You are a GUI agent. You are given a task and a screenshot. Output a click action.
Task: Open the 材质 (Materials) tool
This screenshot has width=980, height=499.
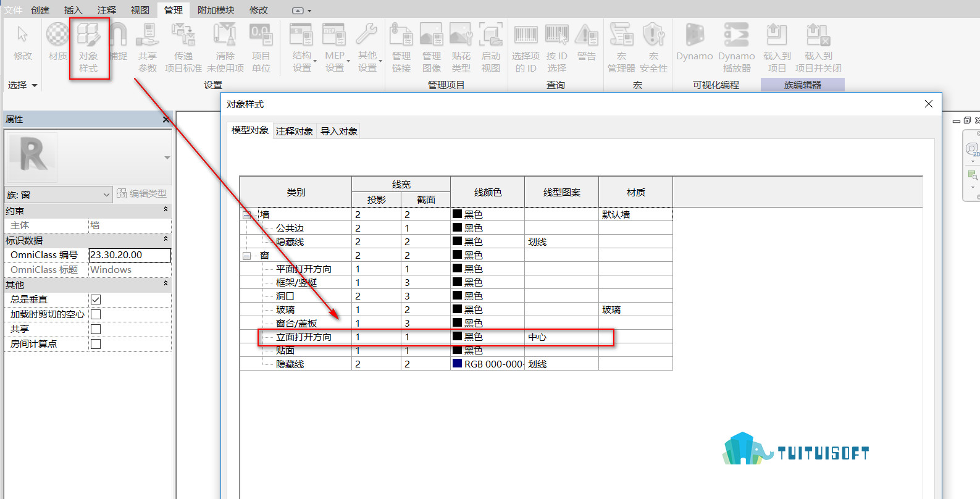[x=57, y=43]
